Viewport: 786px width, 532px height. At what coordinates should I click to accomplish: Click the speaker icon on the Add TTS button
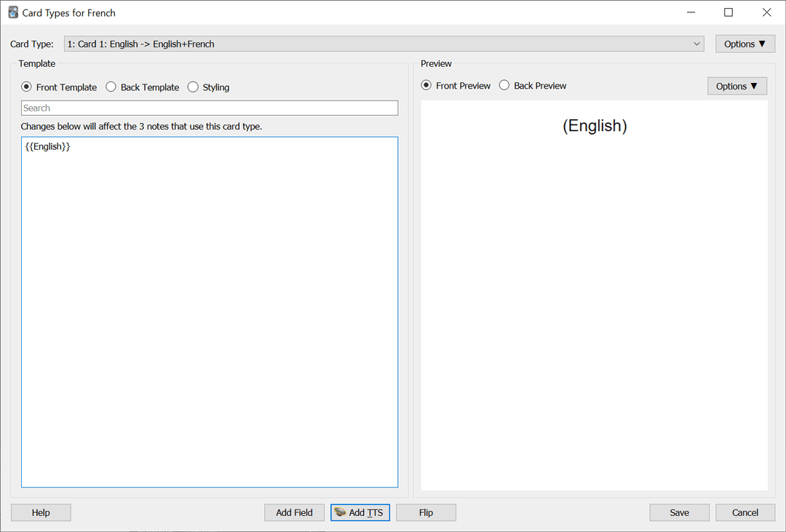coord(339,512)
